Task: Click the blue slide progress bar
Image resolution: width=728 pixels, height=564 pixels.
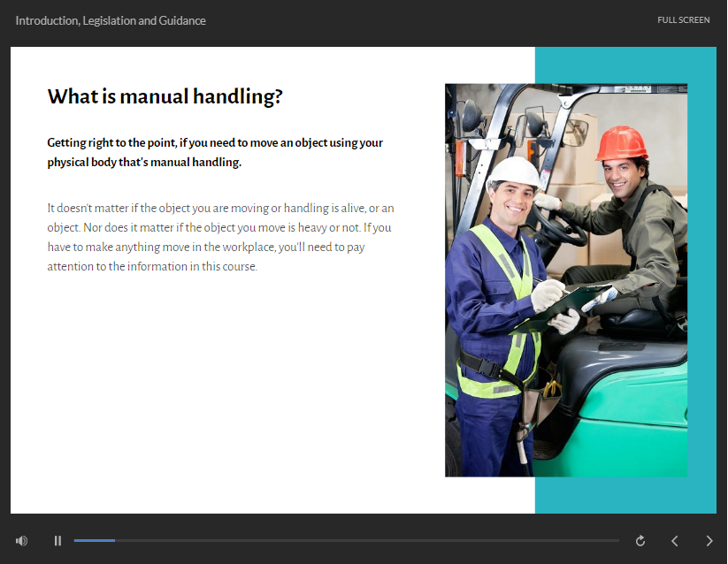Action: [x=347, y=541]
